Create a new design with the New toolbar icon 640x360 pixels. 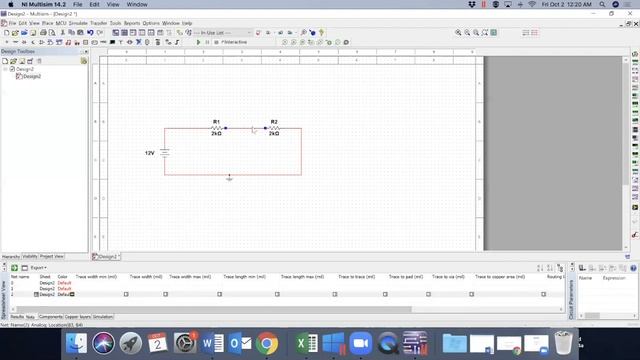click(x=7, y=33)
